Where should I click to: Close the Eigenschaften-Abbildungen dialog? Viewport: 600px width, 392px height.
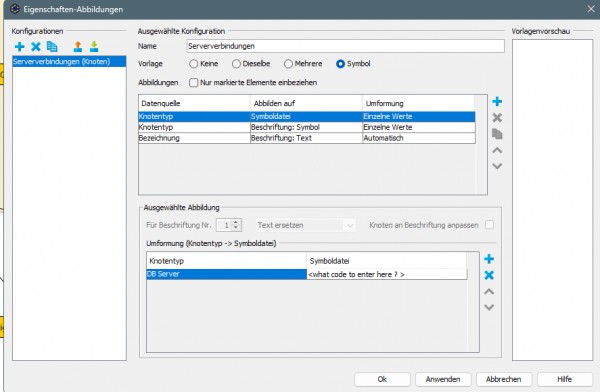tap(591, 9)
